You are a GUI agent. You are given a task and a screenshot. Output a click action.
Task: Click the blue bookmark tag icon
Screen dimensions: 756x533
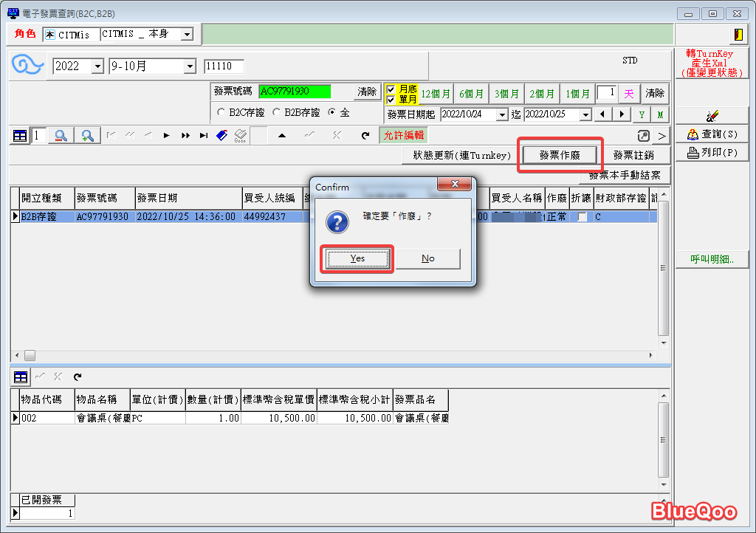[221, 135]
